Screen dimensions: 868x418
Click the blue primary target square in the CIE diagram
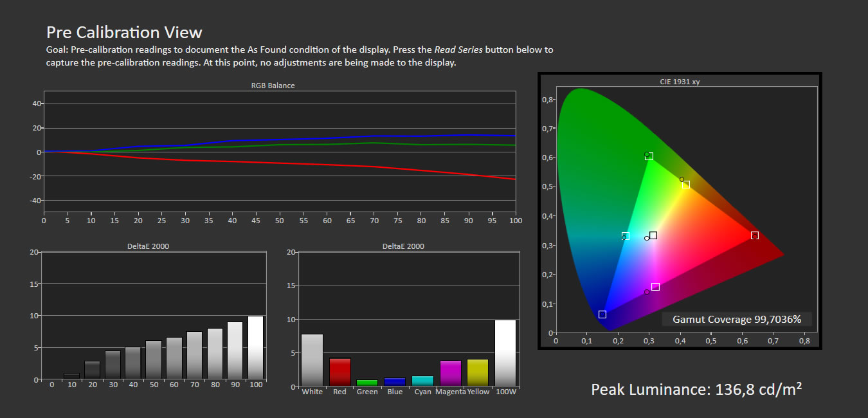(602, 314)
